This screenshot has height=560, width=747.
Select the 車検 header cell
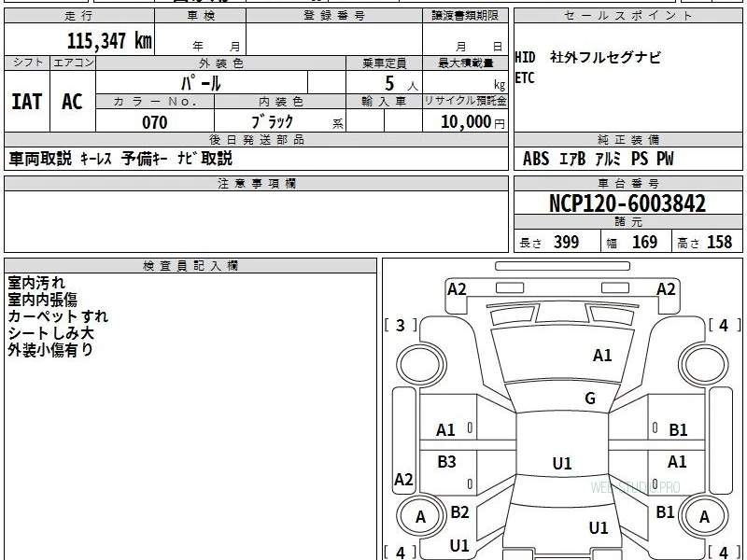(x=201, y=16)
